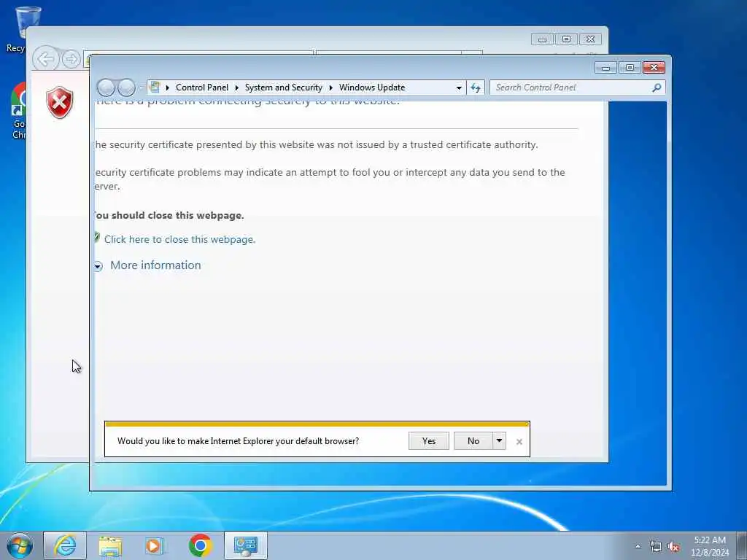Click text 'You should close this webpage.'
The width and height of the screenshot is (747, 560).
169,215
